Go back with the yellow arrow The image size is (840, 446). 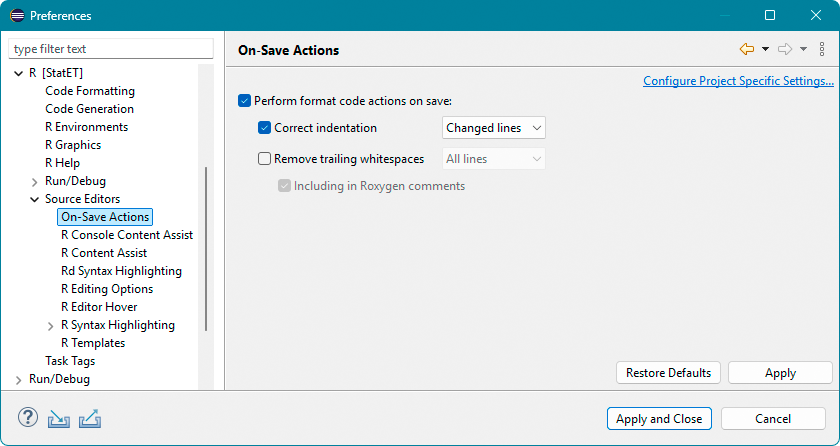[746, 49]
